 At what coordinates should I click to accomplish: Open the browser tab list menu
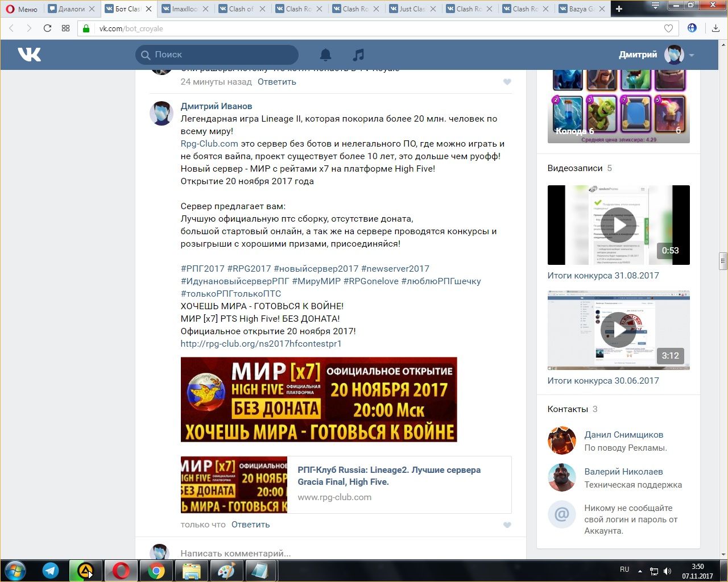(x=655, y=6)
